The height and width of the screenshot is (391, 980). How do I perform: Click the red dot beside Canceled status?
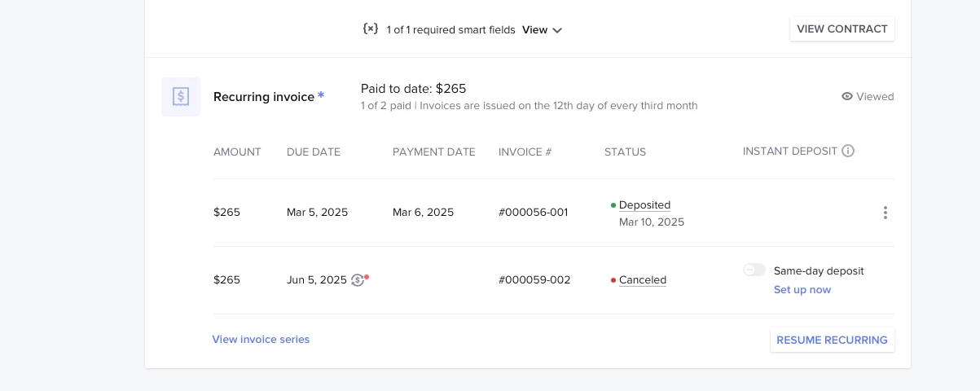coord(613,280)
